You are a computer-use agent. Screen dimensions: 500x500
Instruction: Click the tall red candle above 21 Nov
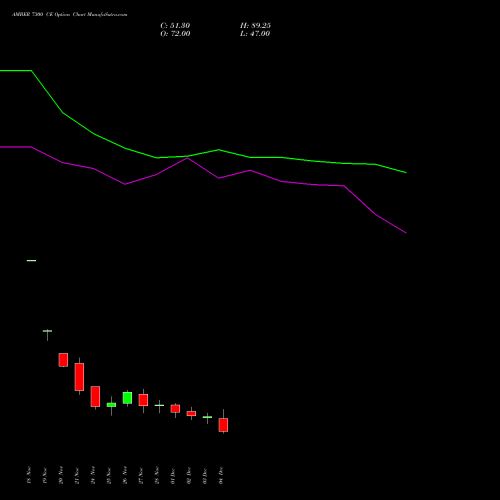tap(79, 377)
